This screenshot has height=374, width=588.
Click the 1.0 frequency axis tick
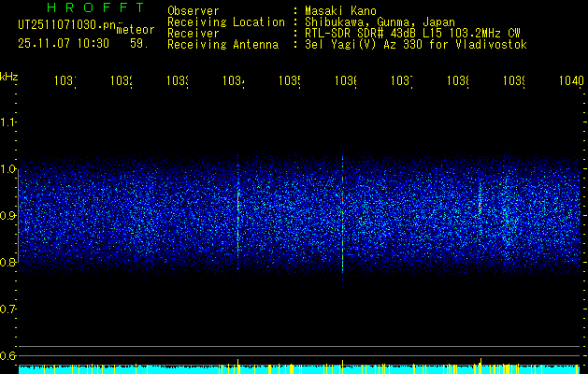8,169
